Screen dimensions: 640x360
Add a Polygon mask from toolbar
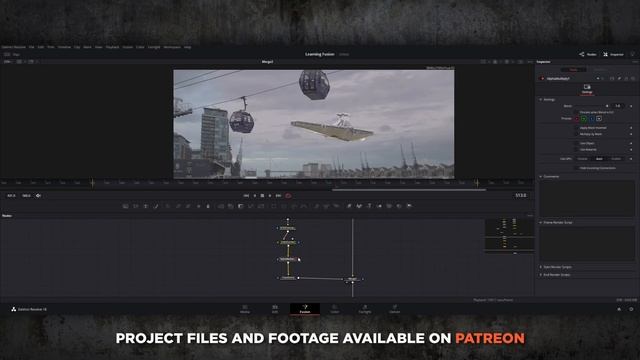click(x=294, y=206)
